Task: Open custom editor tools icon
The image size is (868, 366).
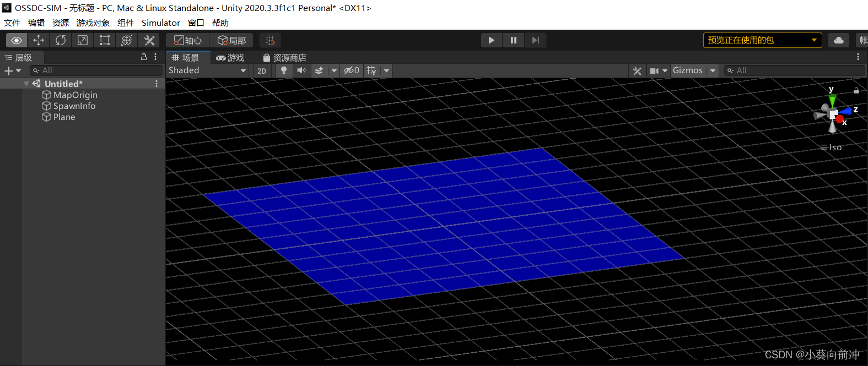Action: tap(149, 40)
